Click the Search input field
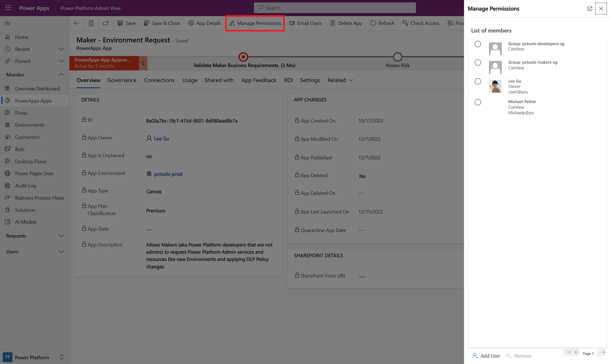The width and height of the screenshot is (610, 364). click(335, 8)
